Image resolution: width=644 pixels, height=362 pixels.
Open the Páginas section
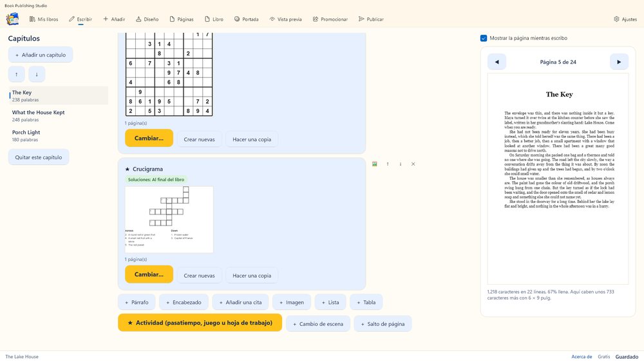pos(182,19)
